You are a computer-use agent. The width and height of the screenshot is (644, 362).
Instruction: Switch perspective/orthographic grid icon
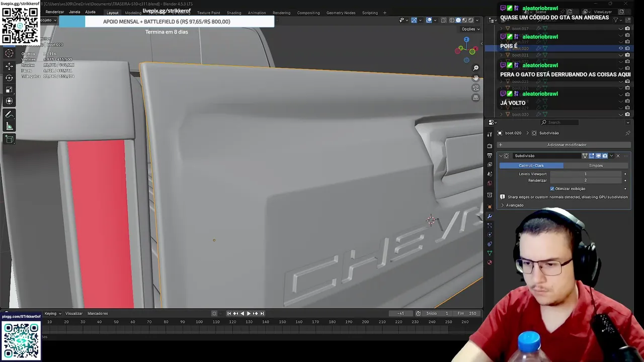point(475,98)
